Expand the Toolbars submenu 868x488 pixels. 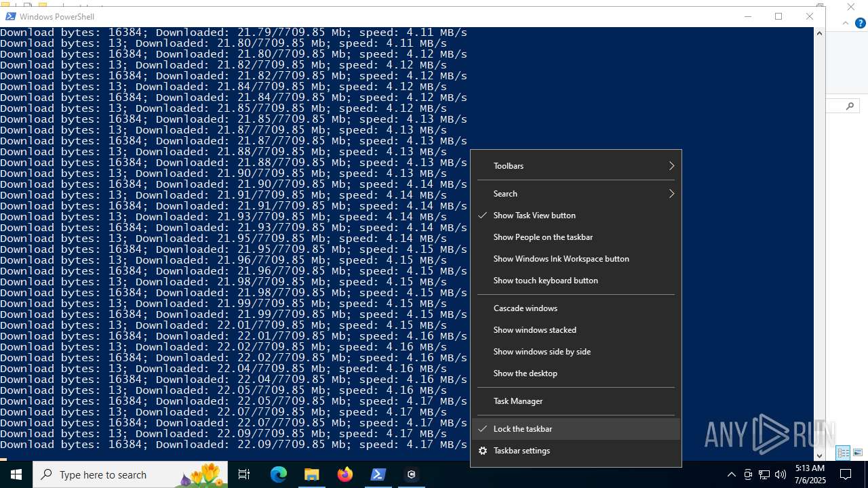[576, 166]
